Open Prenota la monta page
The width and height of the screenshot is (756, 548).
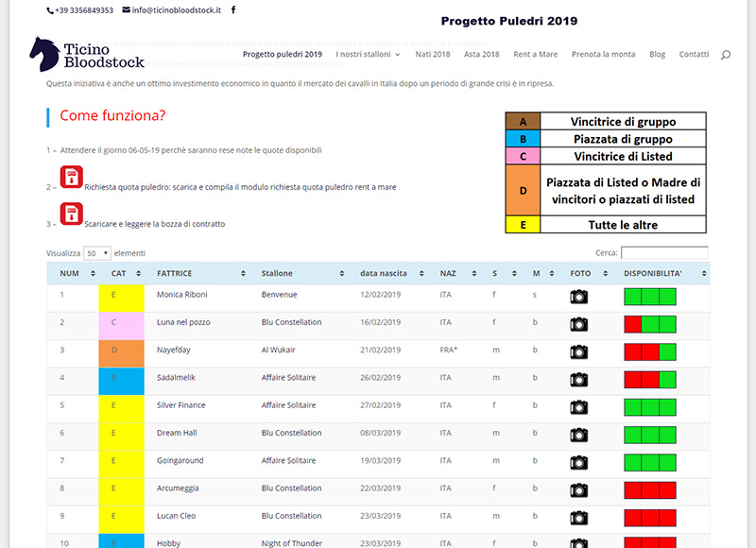(603, 55)
